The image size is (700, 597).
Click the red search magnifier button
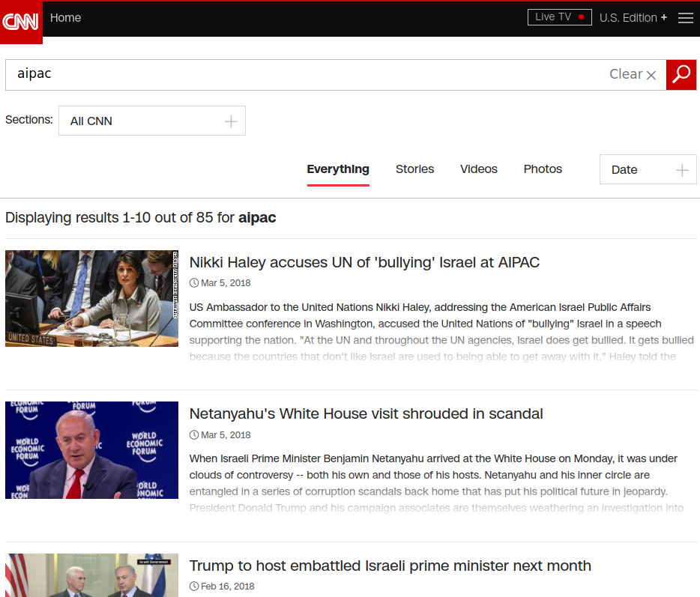click(x=681, y=75)
